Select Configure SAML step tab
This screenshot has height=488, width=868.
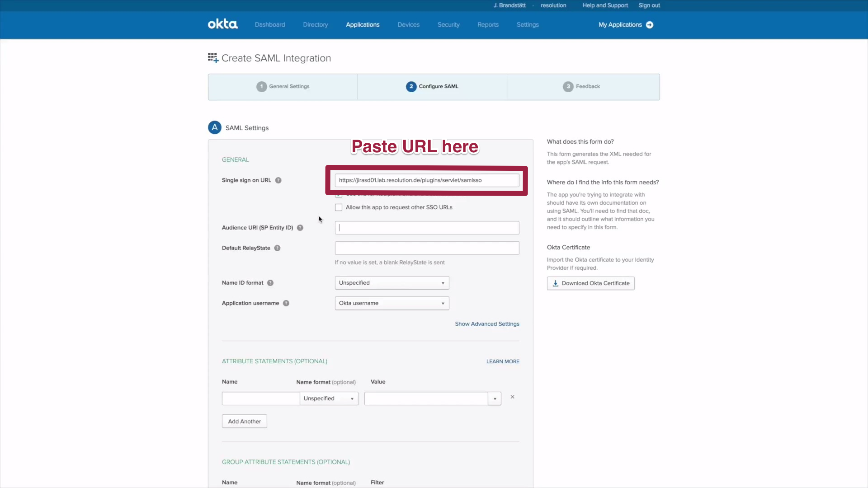[432, 87]
